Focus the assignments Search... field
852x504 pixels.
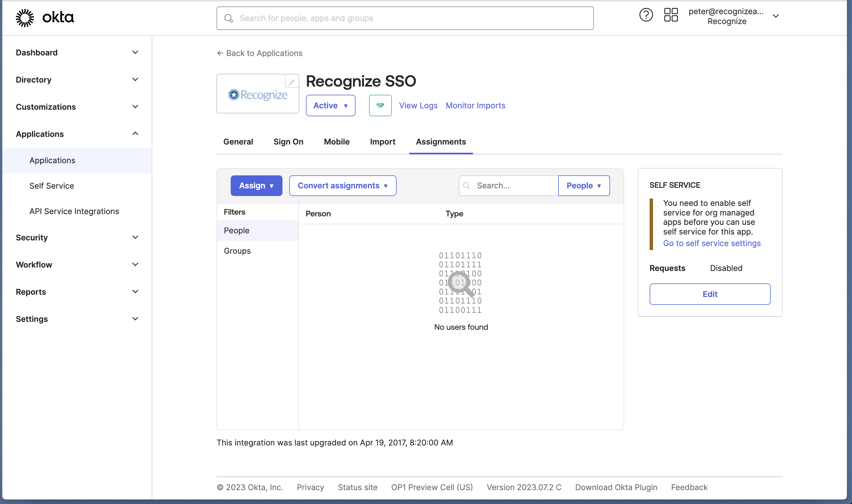[x=508, y=186]
